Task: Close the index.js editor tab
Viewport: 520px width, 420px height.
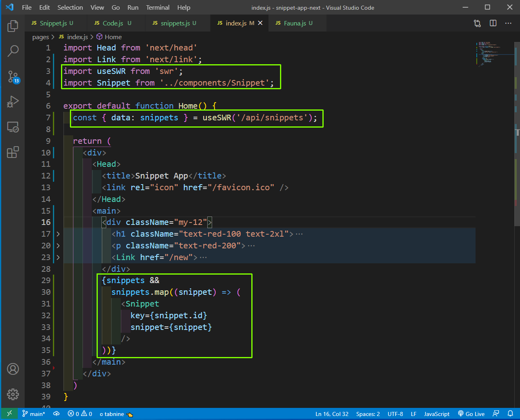Action: point(260,23)
